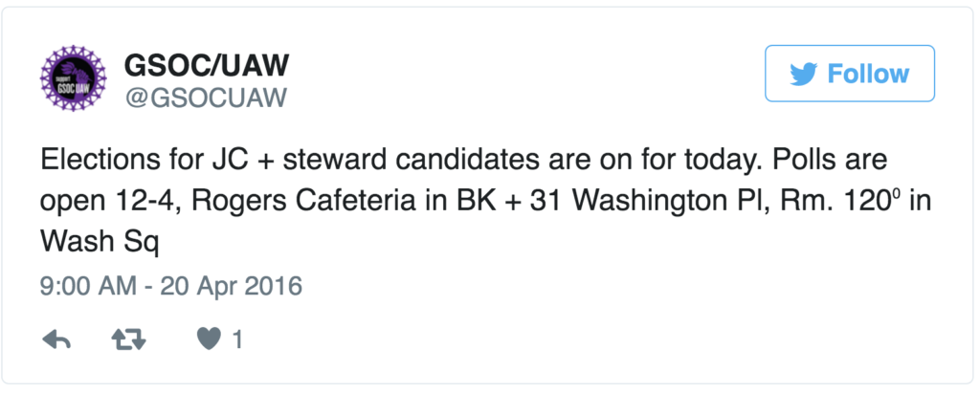Reply to the GSOC/UAW tweet
The width and height of the screenshot is (980, 393).
pyautogui.click(x=56, y=339)
